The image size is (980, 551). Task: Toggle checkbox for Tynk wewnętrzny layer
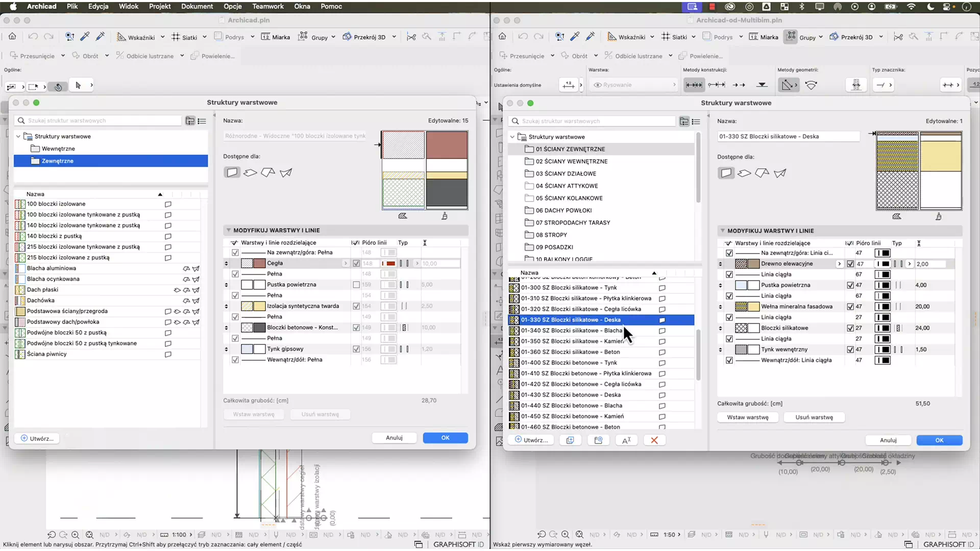850,350
